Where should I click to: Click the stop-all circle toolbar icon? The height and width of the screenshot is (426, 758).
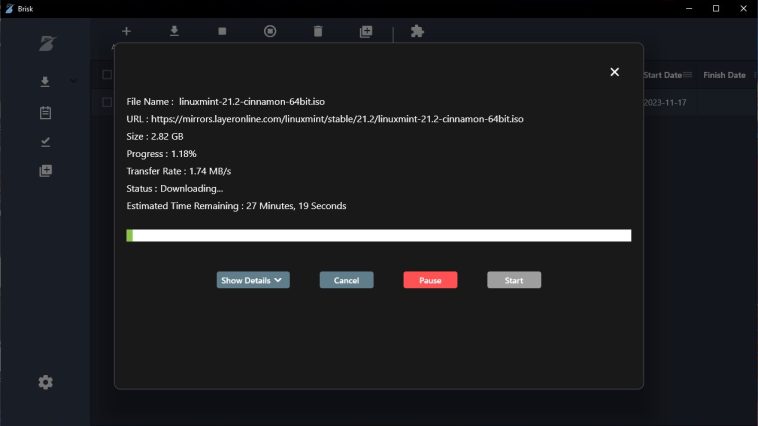pos(270,31)
